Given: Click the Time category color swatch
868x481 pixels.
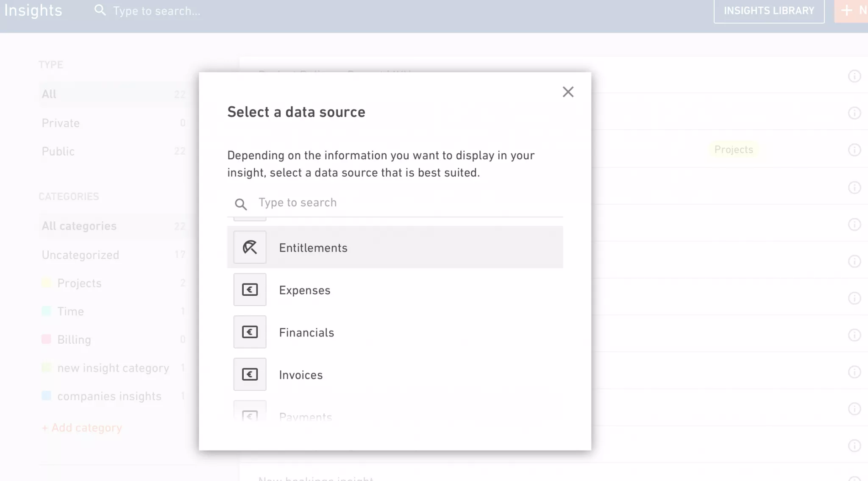Looking at the screenshot, I should click(x=46, y=311).
